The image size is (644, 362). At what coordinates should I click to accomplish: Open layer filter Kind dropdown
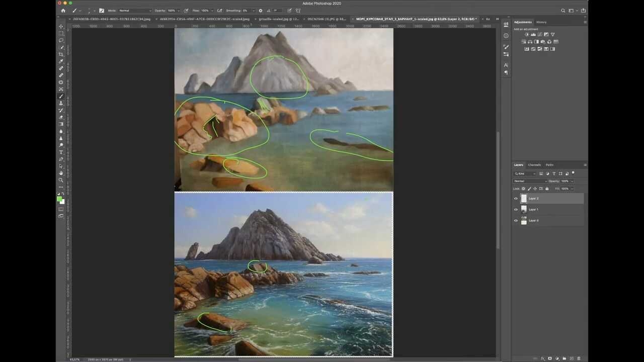point(525,173)
